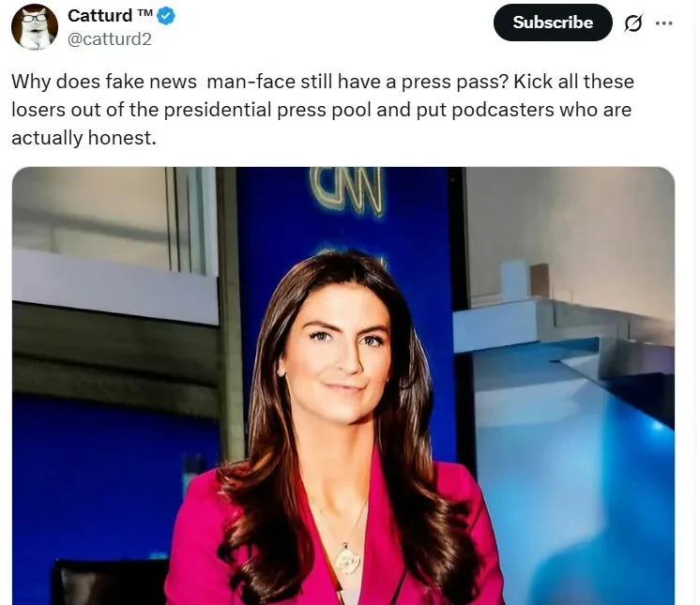The width and height of the screenshot is (700, 605).
Task: Select the tweet's first line starting 'Why does'
Action: 323,82
